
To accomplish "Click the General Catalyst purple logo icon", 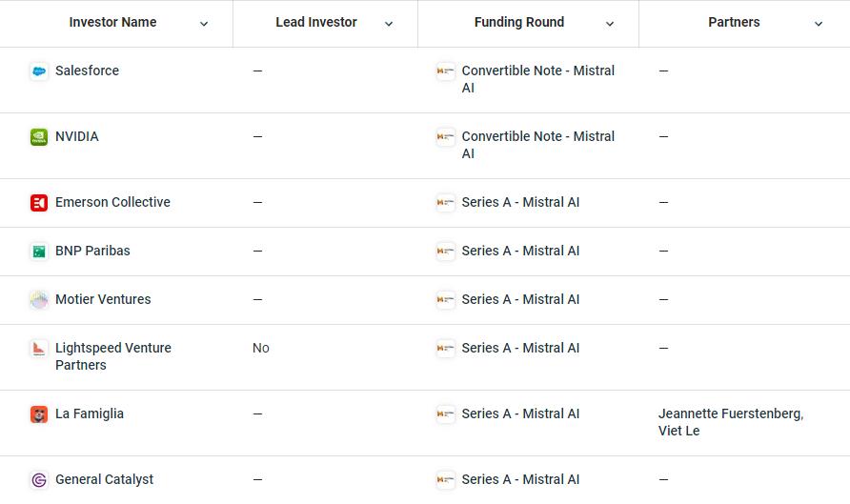I will point(39,480).
